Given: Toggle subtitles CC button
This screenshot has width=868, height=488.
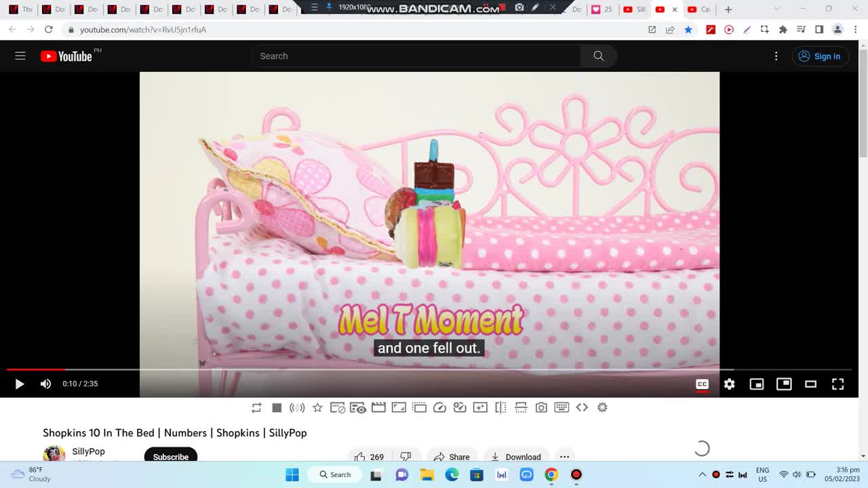Looking at the screenshot, I should click(x=703, y=384).
